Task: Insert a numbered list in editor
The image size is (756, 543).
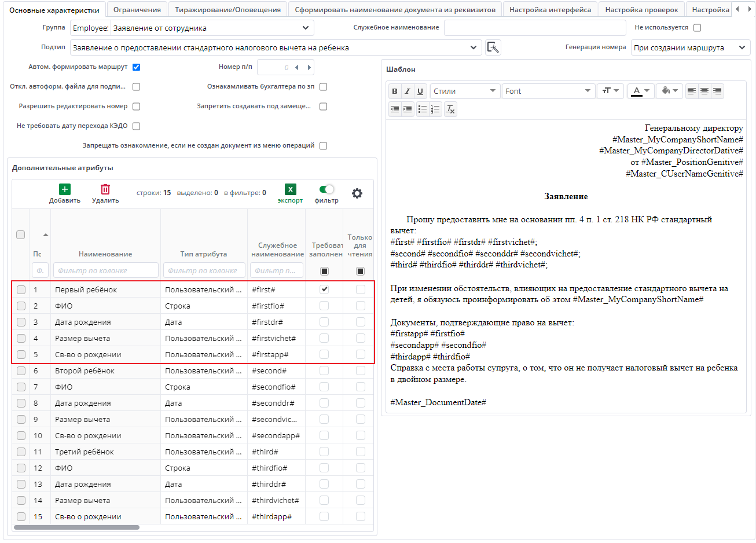Action: tap(435, 109)
